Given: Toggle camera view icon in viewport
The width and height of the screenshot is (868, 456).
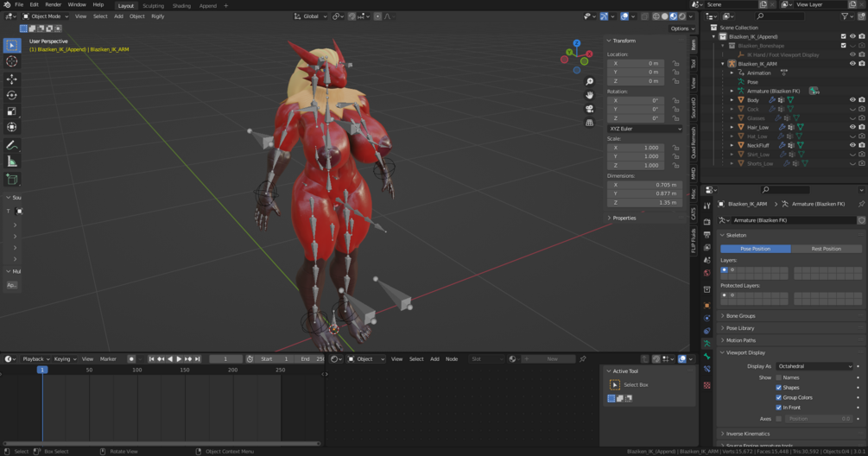Looking at the screenshot, I should 590,109.
